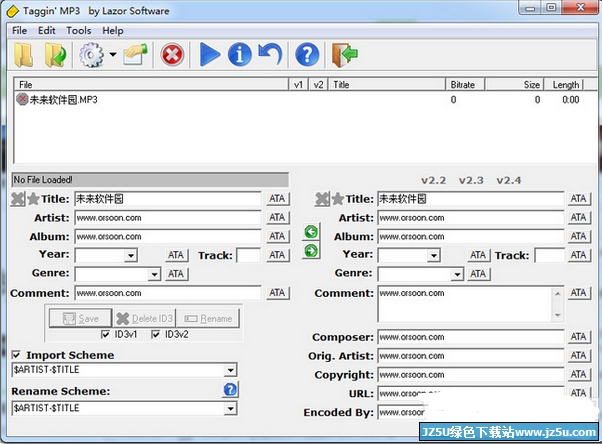Click into the ID3v2 Orig. Artist field
Screen dimensions: 602x444
click(x=471, y=356)
